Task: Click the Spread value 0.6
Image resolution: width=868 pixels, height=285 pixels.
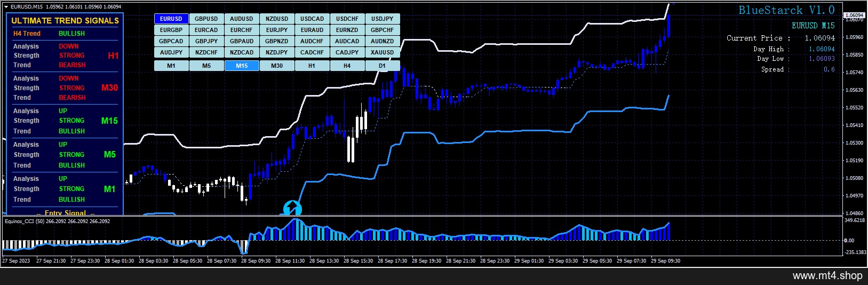Action: (829, 69)
